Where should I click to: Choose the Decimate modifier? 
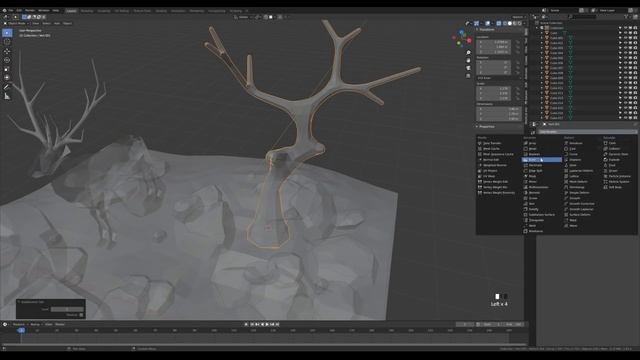tap(536, 165)
